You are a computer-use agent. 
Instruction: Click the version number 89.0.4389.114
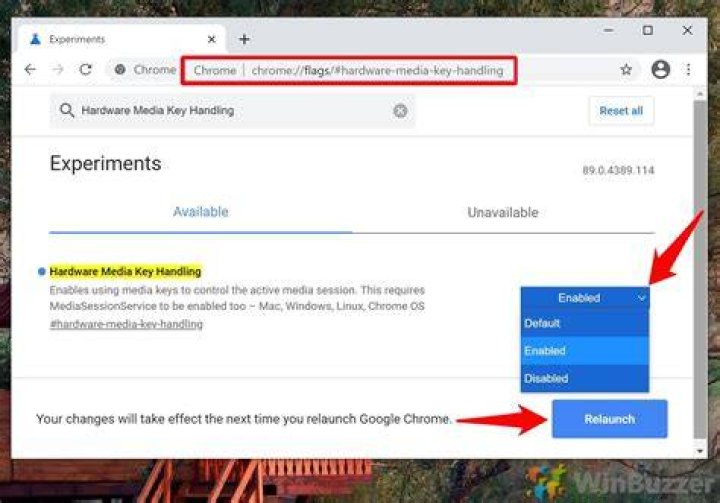coord(618,170)
